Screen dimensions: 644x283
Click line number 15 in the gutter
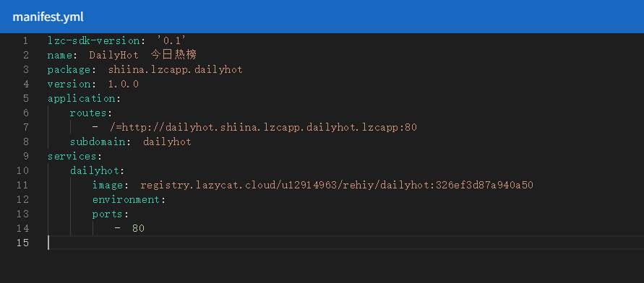(23, 243)
